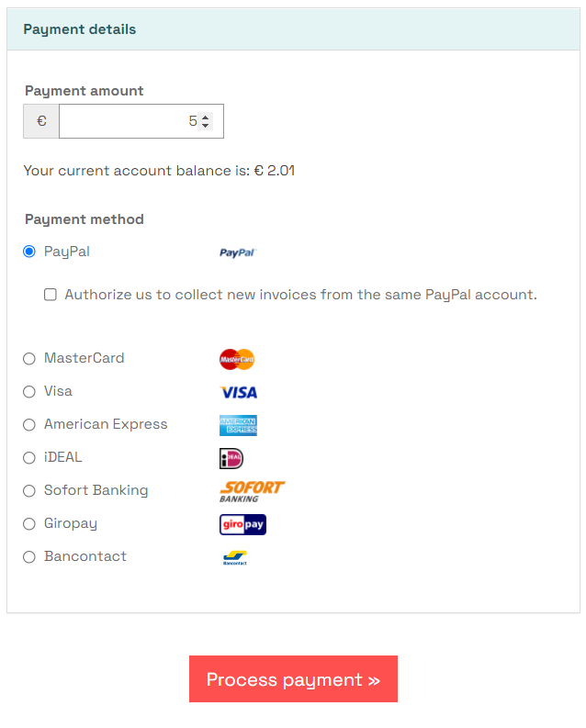586x728 pixels.
Task: Click the iDEAL logo icon
Action: 231,458
